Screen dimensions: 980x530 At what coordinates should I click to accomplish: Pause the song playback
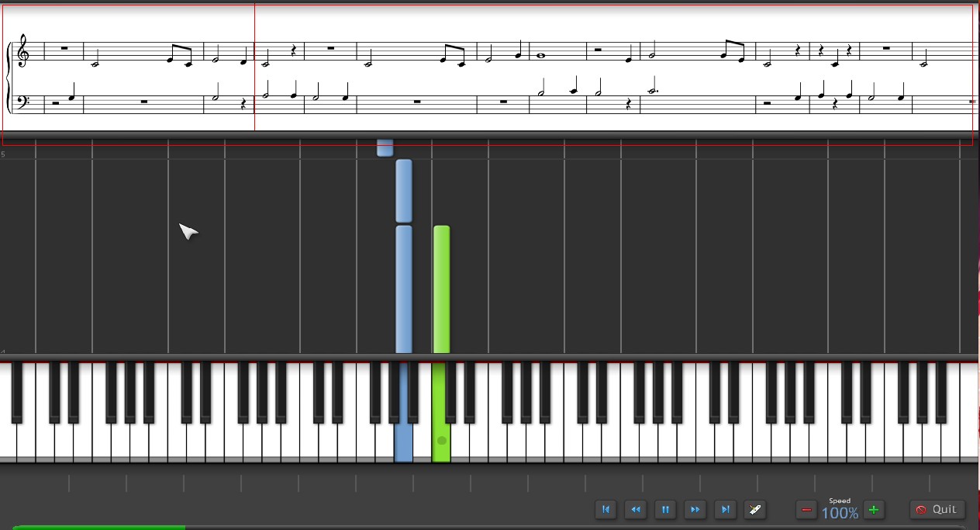click(665, 510)
